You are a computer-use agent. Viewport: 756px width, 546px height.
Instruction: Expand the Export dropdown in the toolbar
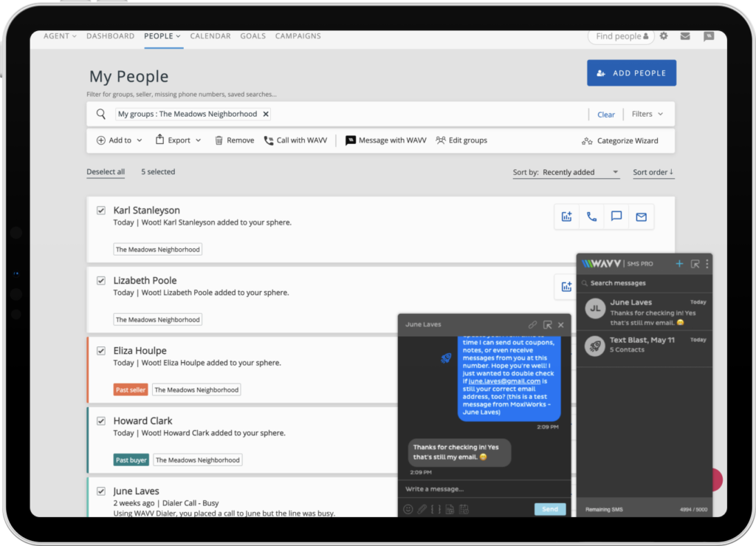[177, 140]
